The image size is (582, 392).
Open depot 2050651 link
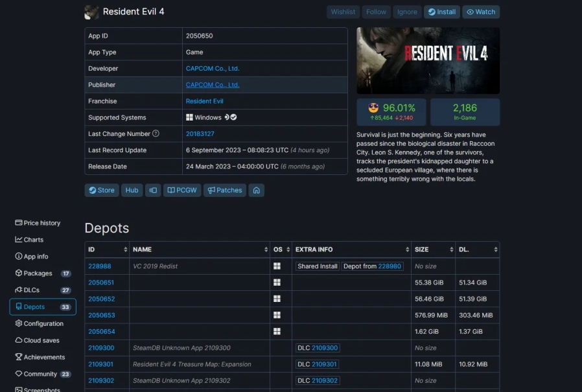pyautogui.click(x=101, y=282)
